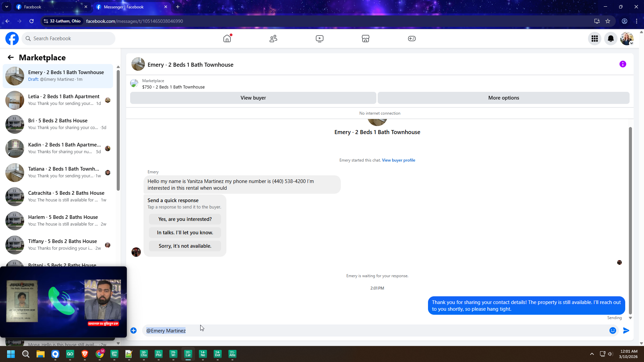Click the Search Facebook field
The image size is (644, 362).
tap(69, 39)
